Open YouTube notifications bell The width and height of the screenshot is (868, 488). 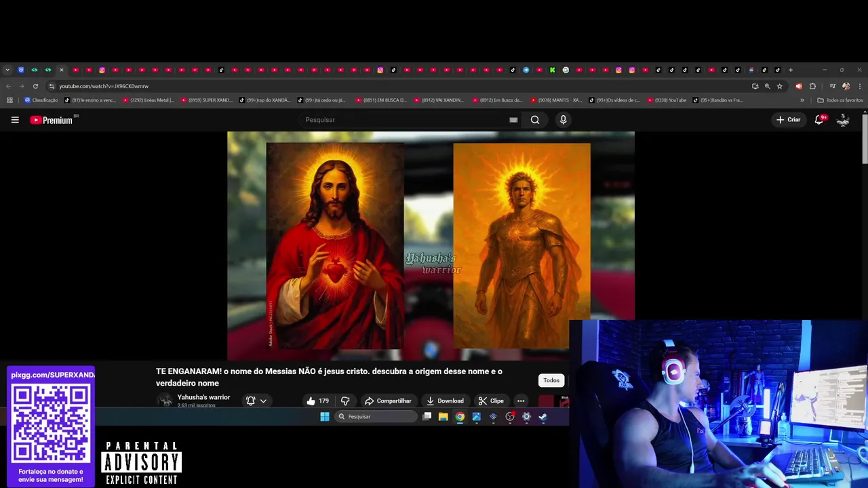(819, 120)
